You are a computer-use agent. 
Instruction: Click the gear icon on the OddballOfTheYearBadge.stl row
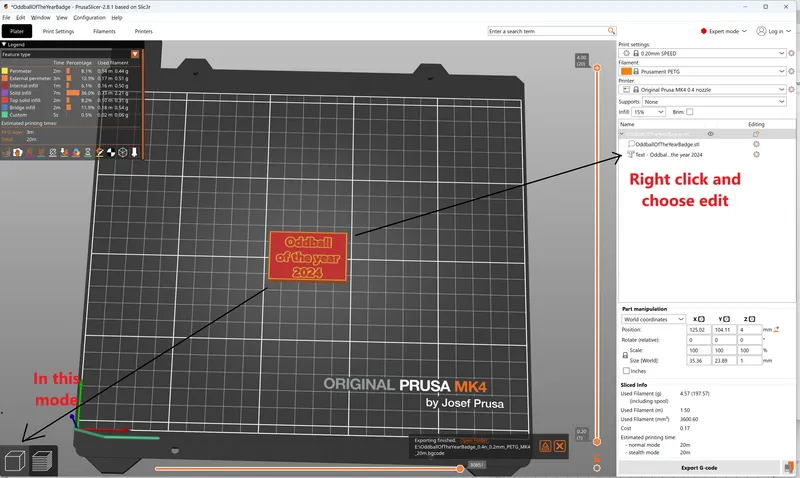point(756,144)
